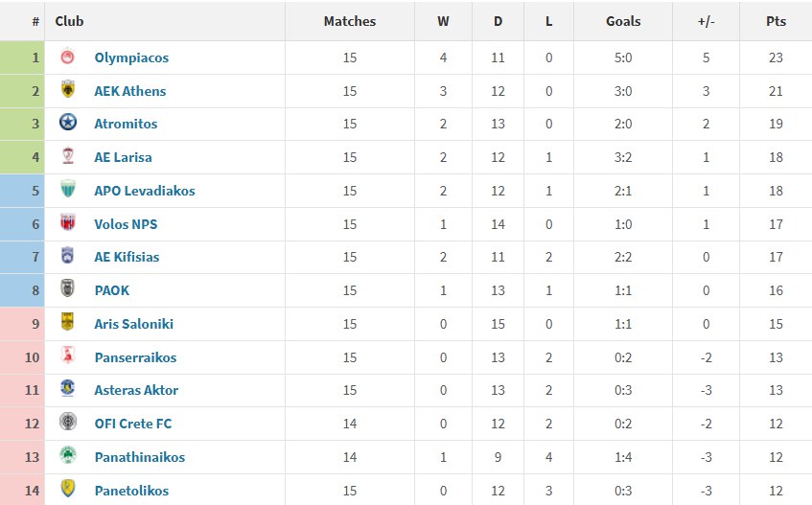The height and width of the screenshot is (505, 812).
Task: Click the Panetolikos club crest icon
Action: [x=67, y=491]
